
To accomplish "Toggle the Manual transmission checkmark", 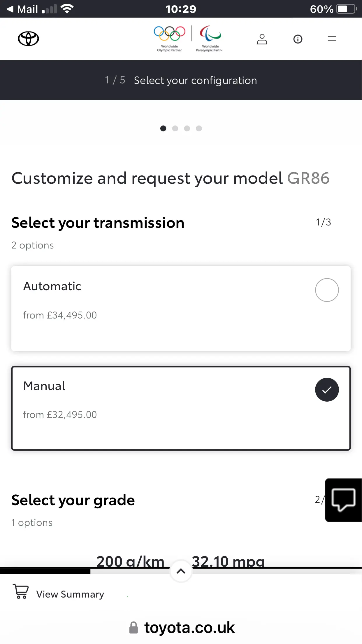I will pos(327,390).
